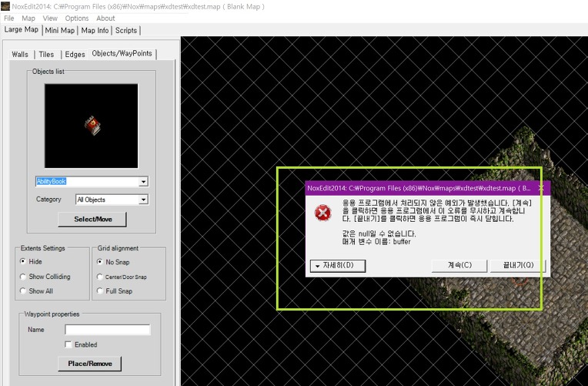Select Show Colliding extents option

click(x=23, y=277)
